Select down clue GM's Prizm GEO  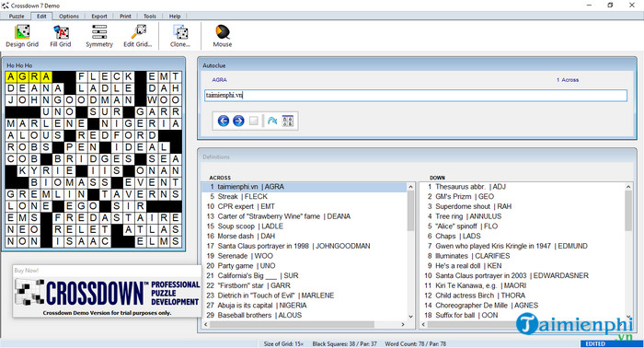click(x=523, y=197)
